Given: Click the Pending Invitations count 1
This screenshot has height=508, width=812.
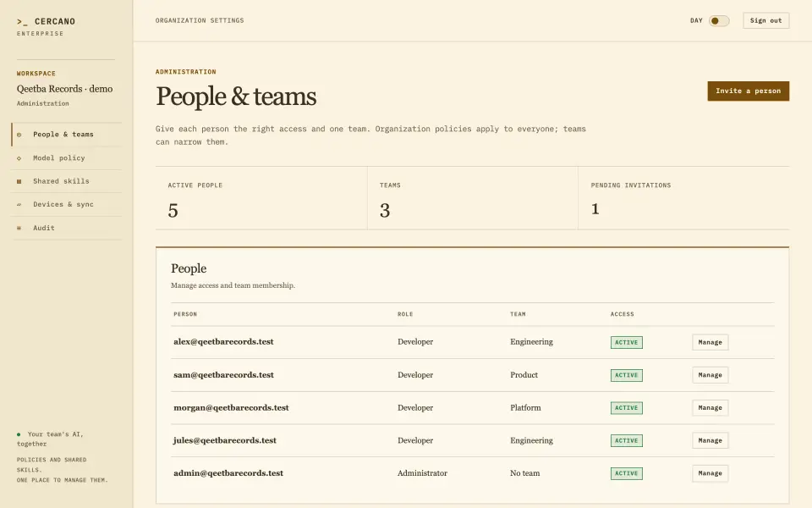Looking at the screenshot, I should tap(595, 209).
